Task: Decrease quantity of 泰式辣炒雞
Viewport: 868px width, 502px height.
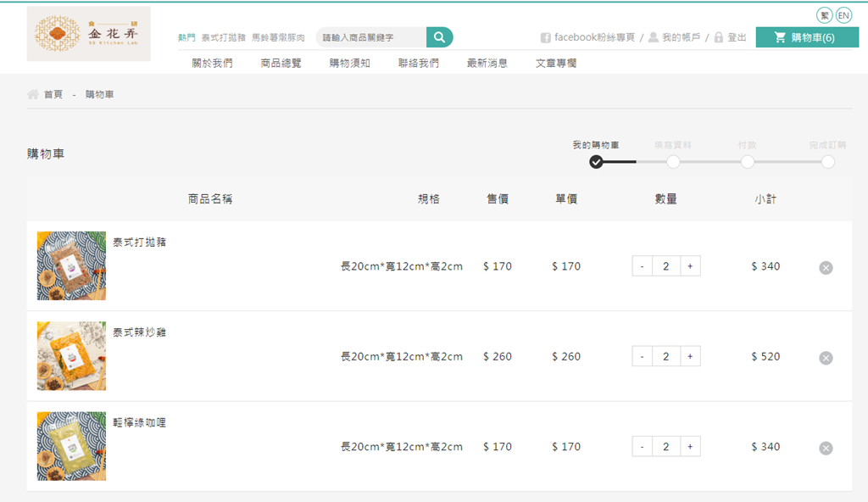Action: (x=642, y=357)
